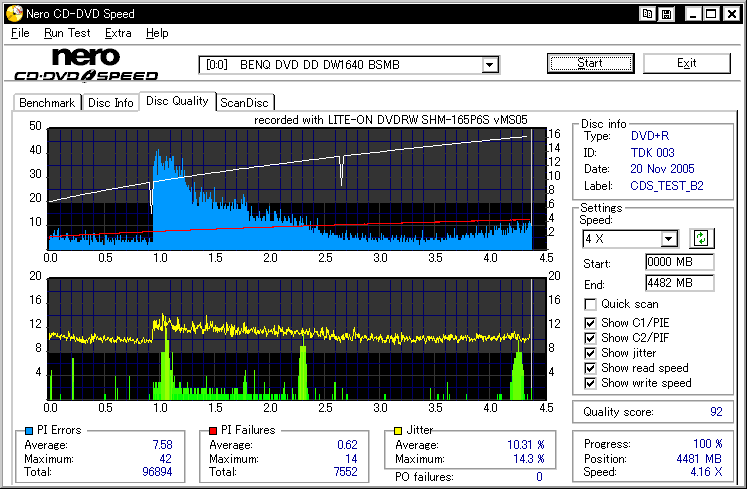Switch to the ScanDisc tab
This screenshot has height=489, width=747.
pyautogui.click(x=245, y=102)
